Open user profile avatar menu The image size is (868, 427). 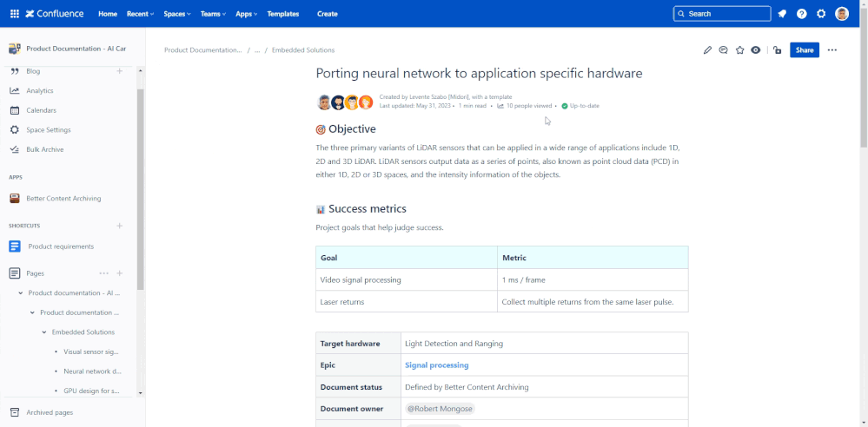pyautogui.click(x=842, y=14)
